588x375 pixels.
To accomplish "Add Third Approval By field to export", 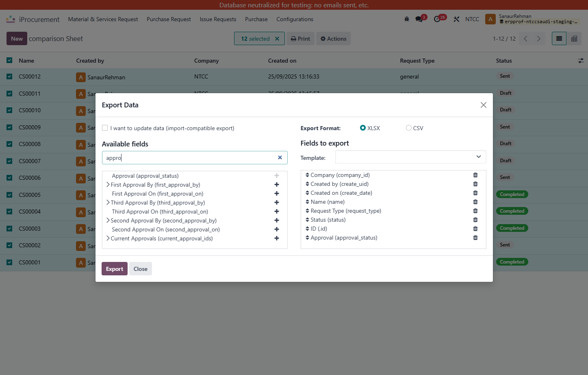I will coord(277,203).
